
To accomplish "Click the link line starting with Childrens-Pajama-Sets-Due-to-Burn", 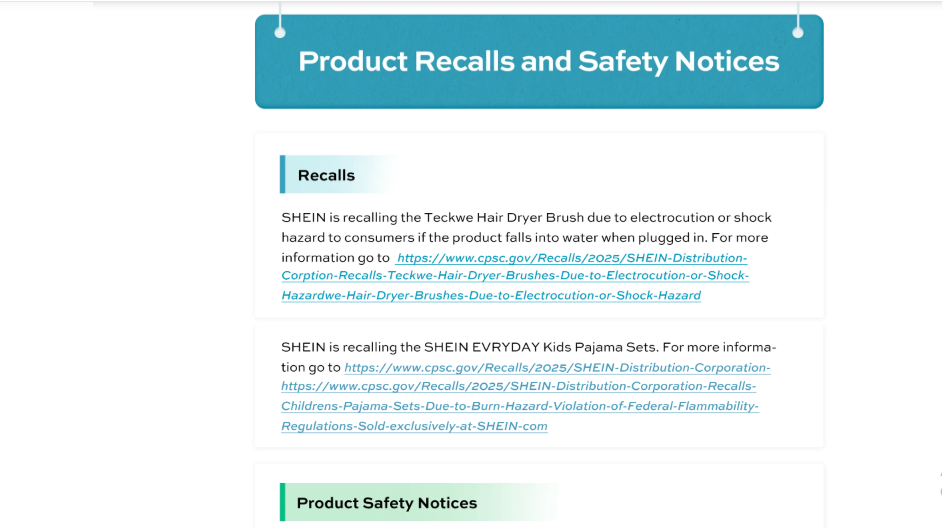I will click(x=520, y=406).
